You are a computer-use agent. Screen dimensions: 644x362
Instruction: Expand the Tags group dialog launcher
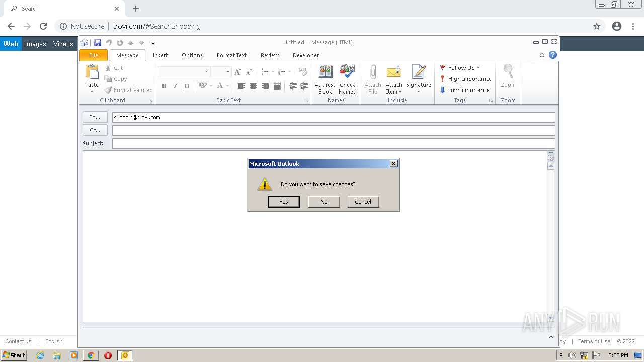pos(491,101)
